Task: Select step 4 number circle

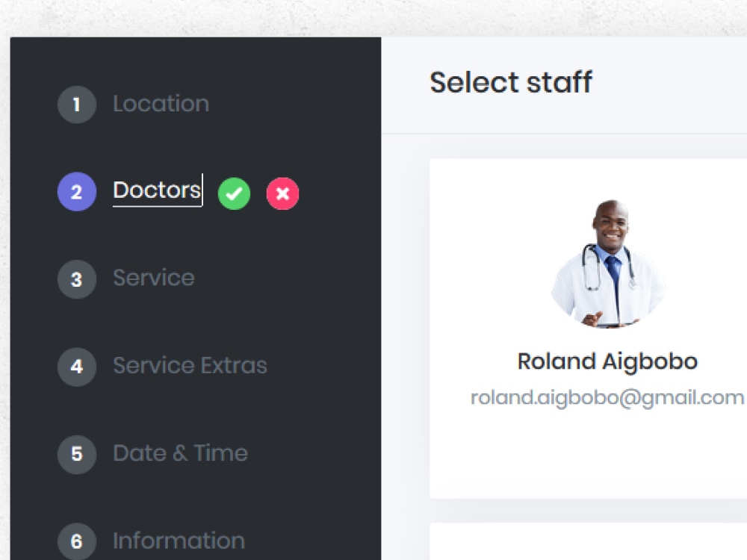Action: [77, 366]
